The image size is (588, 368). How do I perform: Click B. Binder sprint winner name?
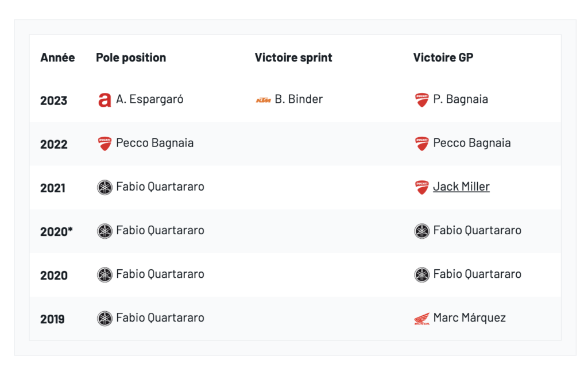(299, 99)
